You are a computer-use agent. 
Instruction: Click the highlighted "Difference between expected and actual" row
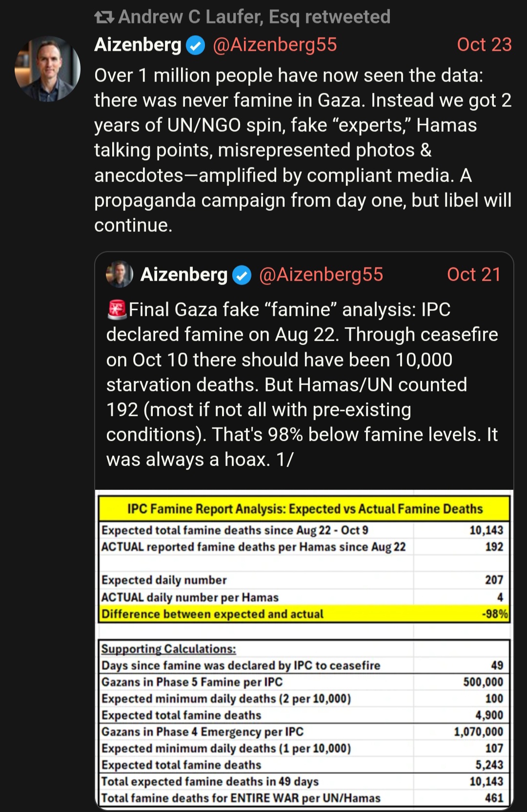(x=304, y=614)
